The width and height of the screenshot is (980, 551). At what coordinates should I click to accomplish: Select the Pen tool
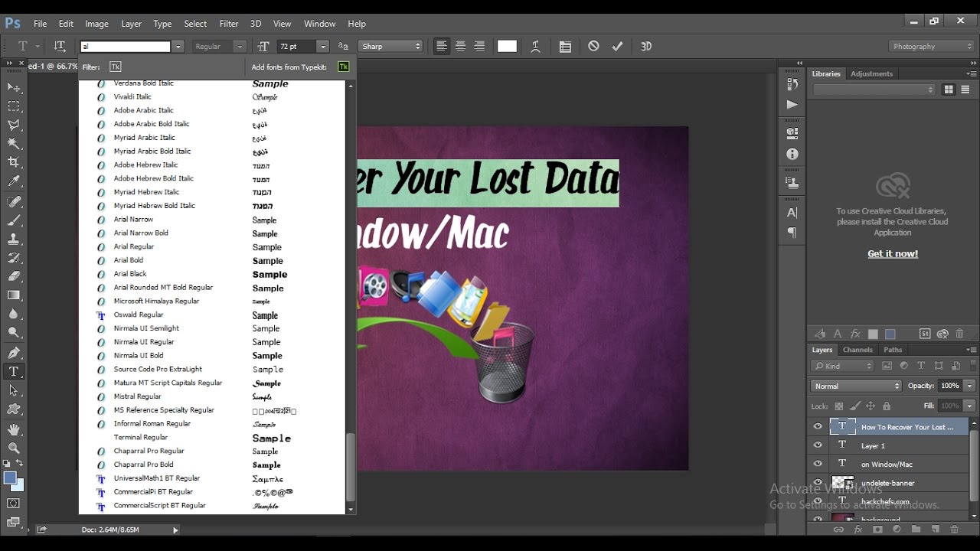[x=14, y=353]
